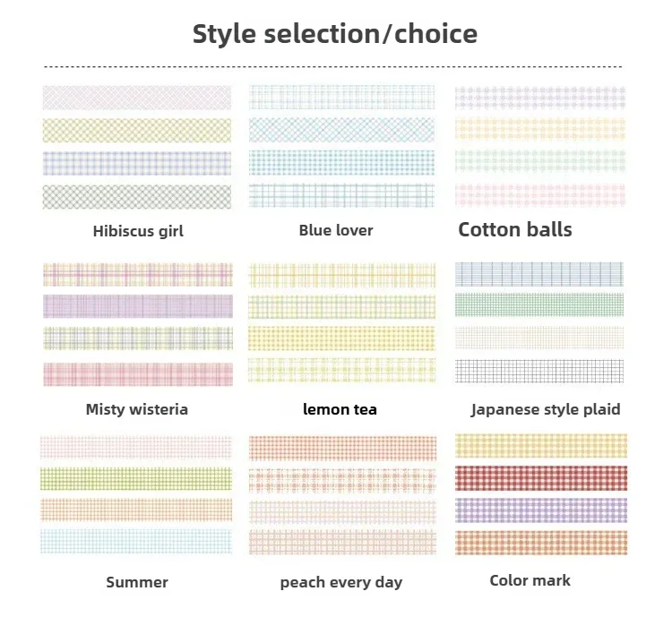This screenshot has height=617, width=672.
Task: Select the top orange gingham tape in peach every day
Action: (x=342, y=448)
